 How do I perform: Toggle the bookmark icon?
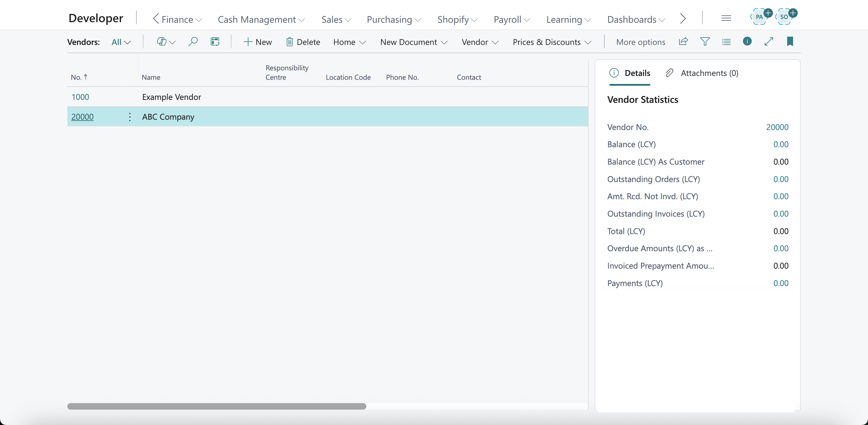(x=790, y=41)
